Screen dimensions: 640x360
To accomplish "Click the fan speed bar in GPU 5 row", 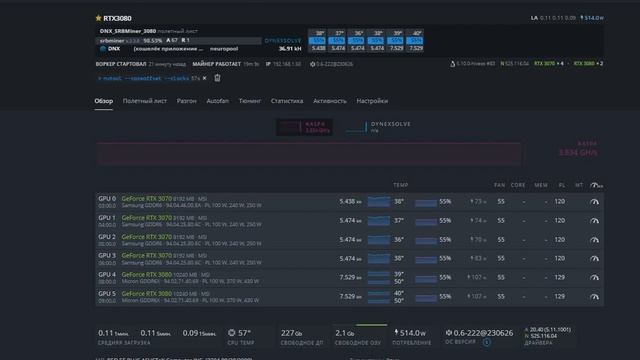I will pyautogui.click(x=426, y=297).
